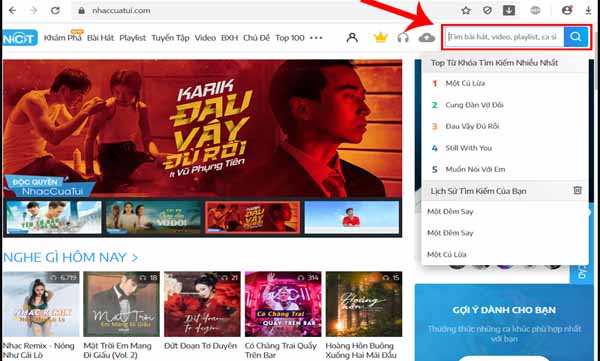Open the BXH charts menu
600x361 pixels.
pyautogui.click(x=230, y=38)
